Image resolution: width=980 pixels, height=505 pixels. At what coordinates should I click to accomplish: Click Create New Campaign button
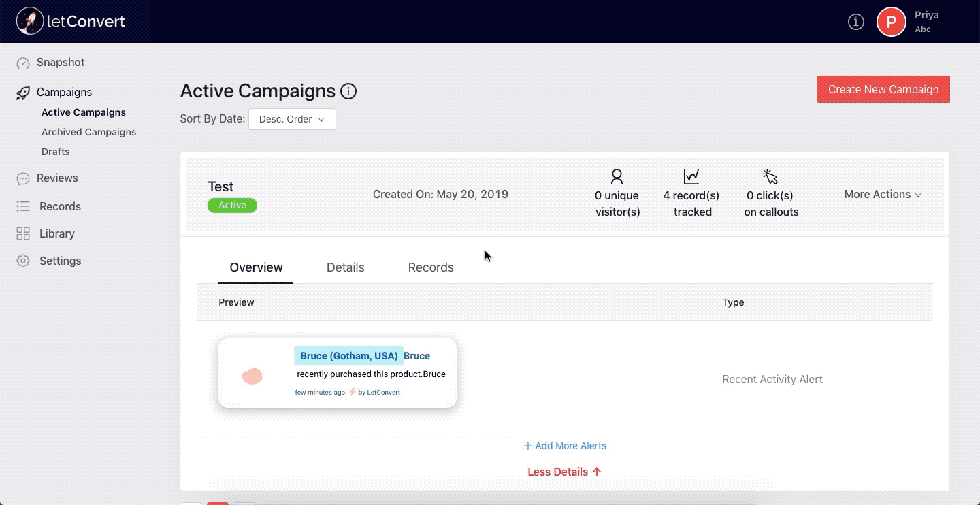coord(883,89)
